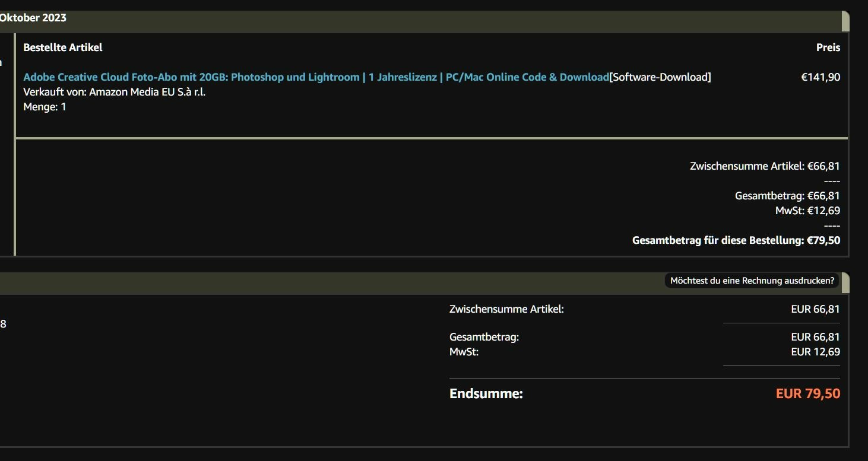
Task: Click the bold 'Endsumme:' label
Action: [x=486, y=393]
